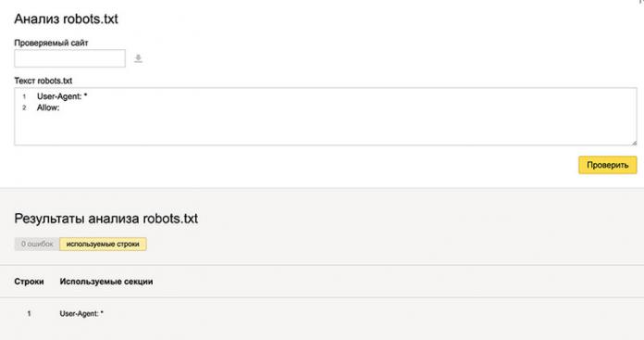Click the Результаты анализа robots.txt heading

(106, 219)
